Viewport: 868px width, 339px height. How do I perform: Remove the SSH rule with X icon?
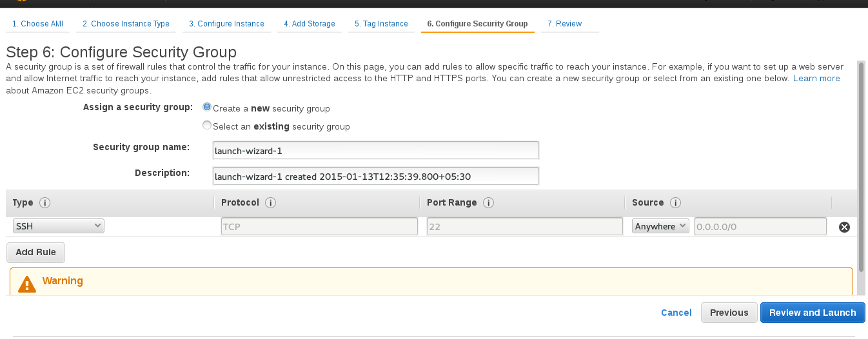click(844, 227)
